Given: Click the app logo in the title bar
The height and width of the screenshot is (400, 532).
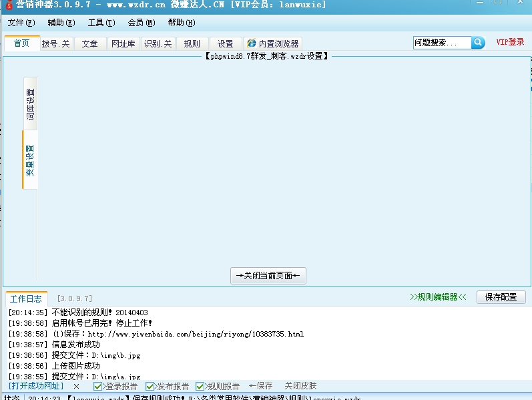Looking at the screenshot, I should pos(9,5).
